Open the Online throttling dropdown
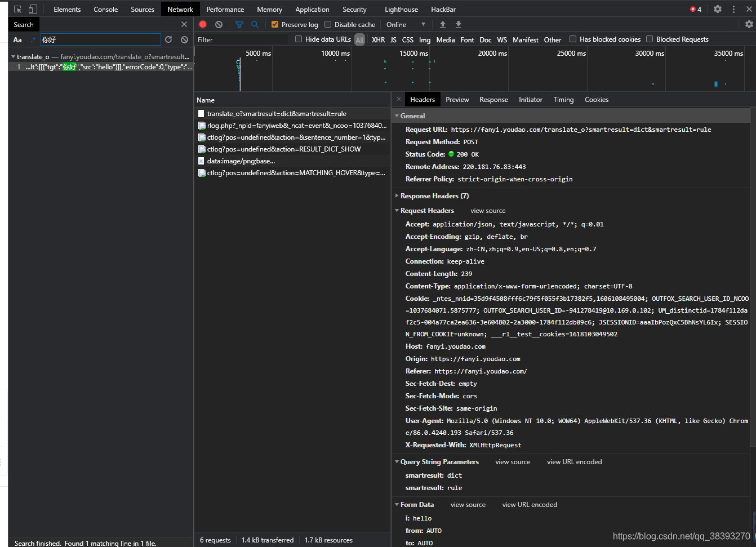This screenshot has width=756, height=547. click(406, 24)
